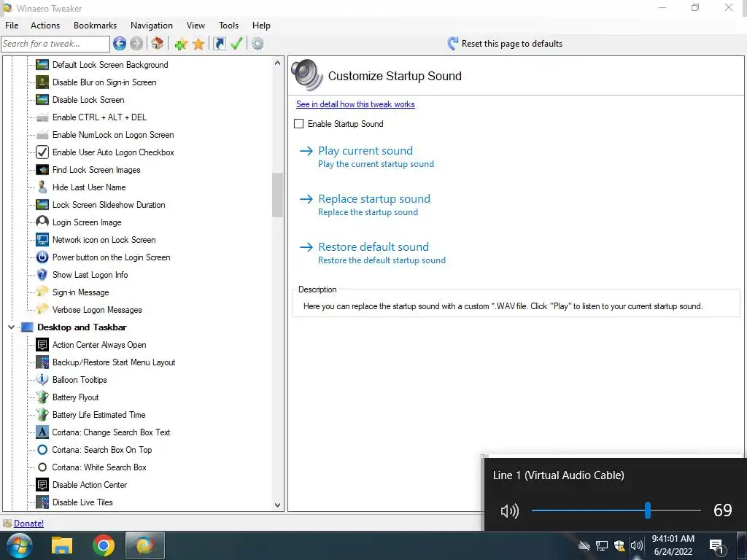
Task: Open 'See in detail how this tweak works' link
Action: [355, 104]
